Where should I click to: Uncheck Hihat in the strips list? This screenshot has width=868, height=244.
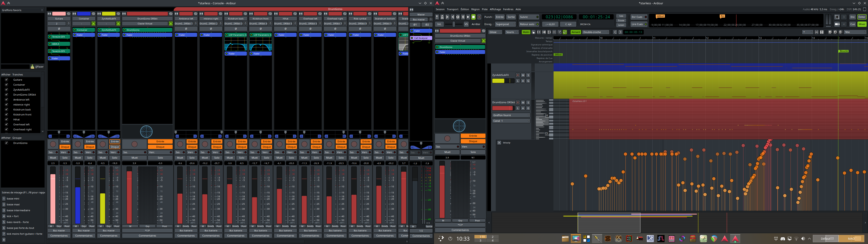6,119
